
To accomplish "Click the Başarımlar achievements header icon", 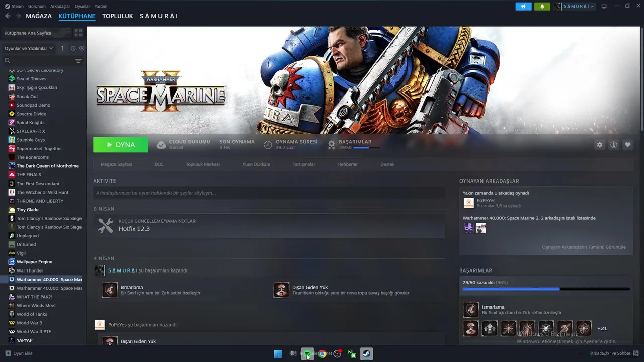I will 331,145.
